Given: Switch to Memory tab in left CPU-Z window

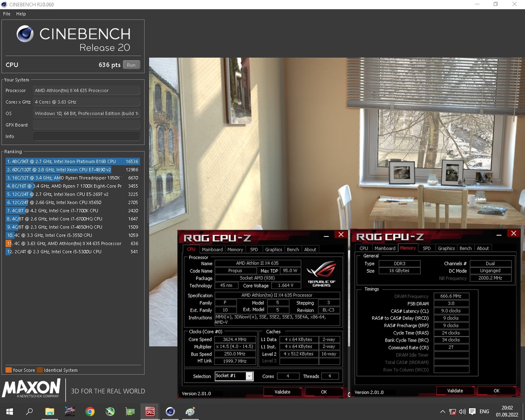Looking at the screenshot, I should point(235,250).
